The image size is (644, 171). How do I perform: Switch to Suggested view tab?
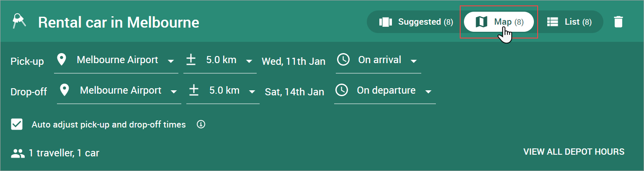416,22
